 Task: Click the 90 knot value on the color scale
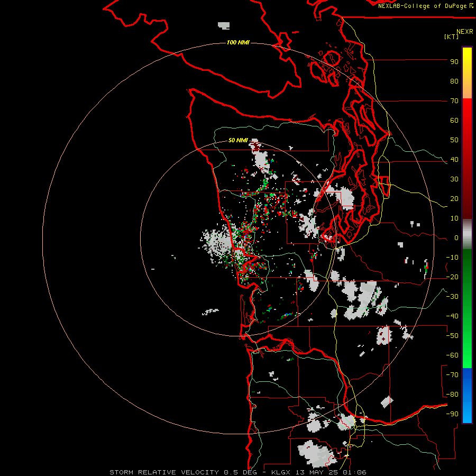click(x=454, y=62)
